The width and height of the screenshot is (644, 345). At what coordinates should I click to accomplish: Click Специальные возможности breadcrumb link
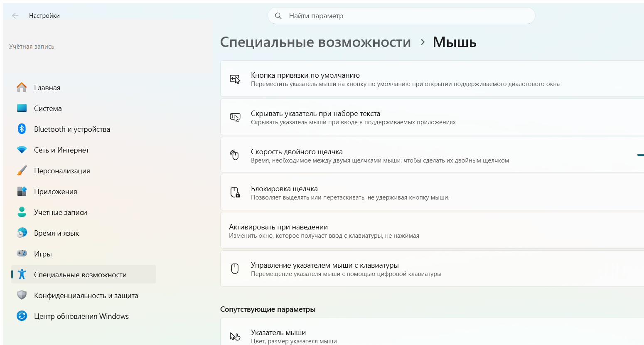tap(315, 42)
